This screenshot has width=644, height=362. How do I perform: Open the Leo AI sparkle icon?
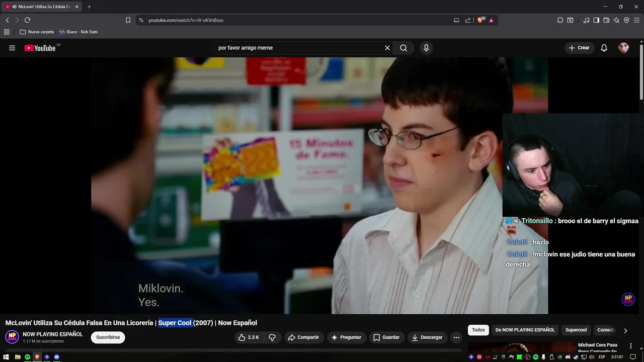pyautogui.click(x=616, y=20)
